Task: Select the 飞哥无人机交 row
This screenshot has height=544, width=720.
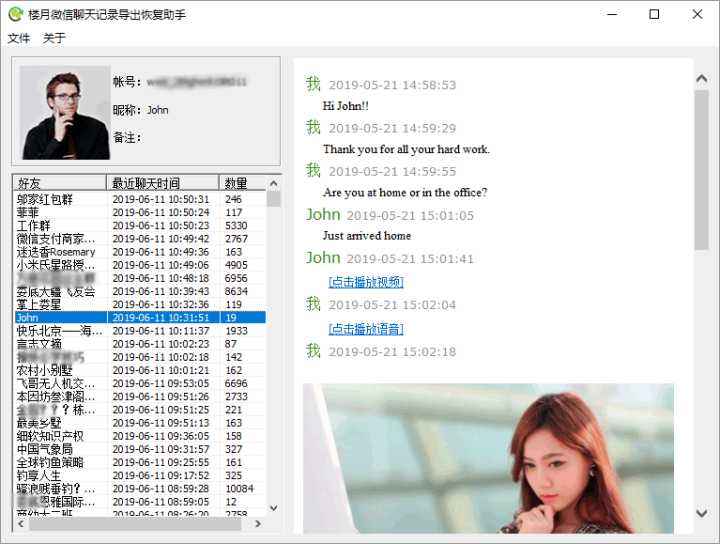Action: 140,383
